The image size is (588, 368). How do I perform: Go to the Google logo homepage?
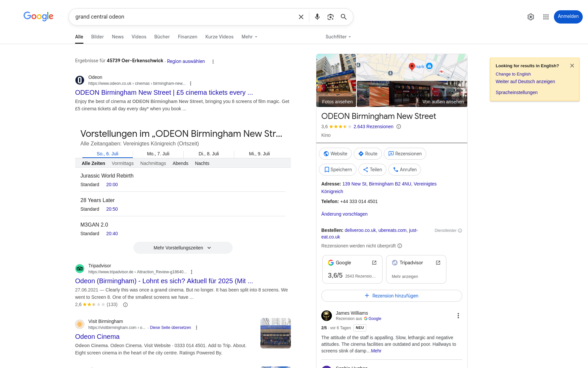38,16
